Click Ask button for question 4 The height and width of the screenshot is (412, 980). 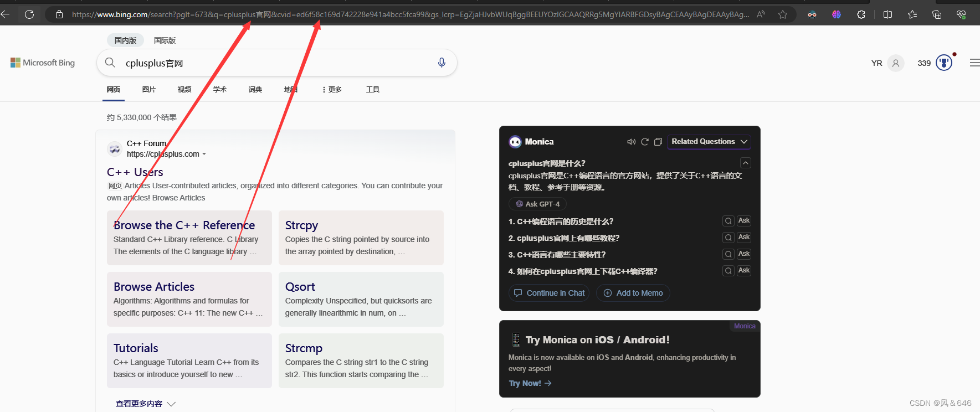tap(744, 271)
